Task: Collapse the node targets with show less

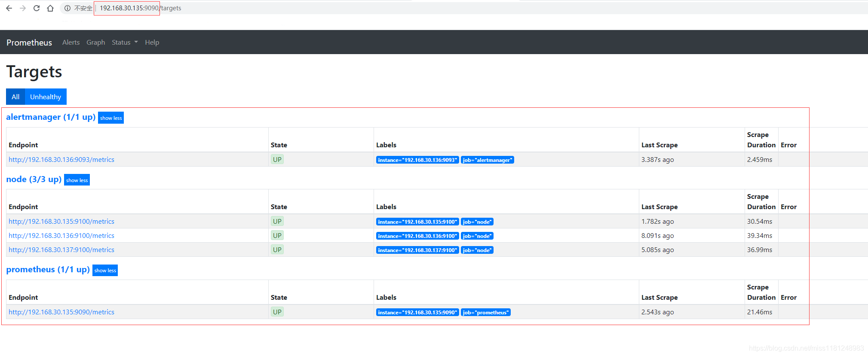Action: pyautogui.click(x=77, y=180)
